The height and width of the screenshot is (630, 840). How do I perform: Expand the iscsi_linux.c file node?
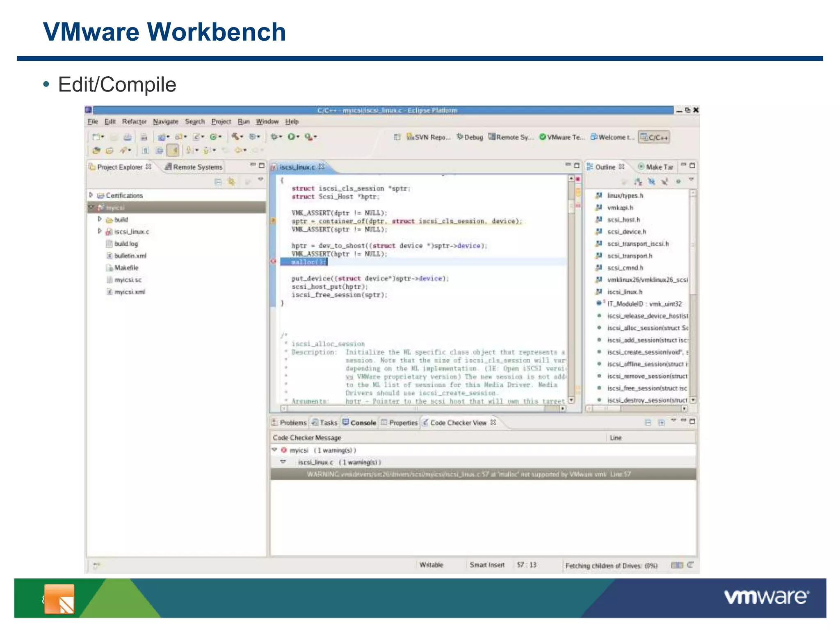pos(99,231)
